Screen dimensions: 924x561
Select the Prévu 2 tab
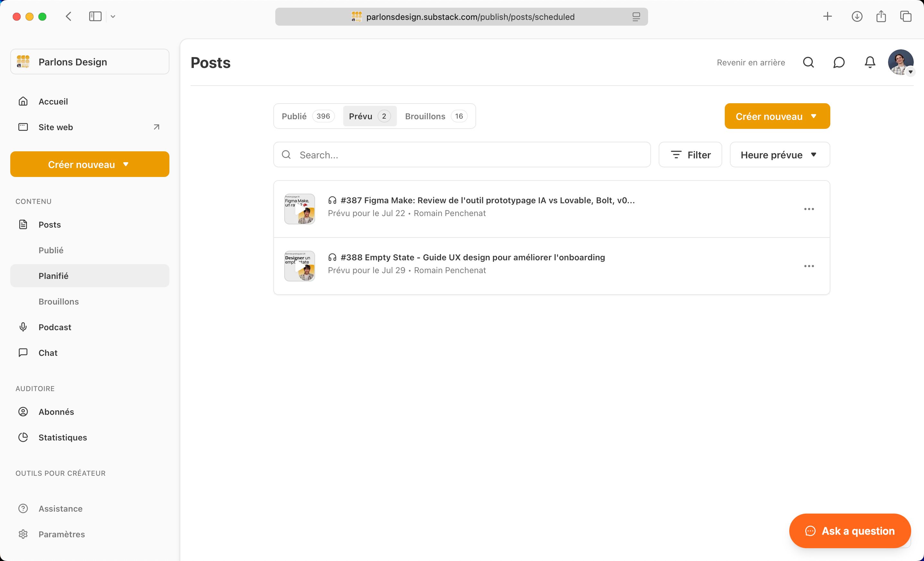coord(370,116)
